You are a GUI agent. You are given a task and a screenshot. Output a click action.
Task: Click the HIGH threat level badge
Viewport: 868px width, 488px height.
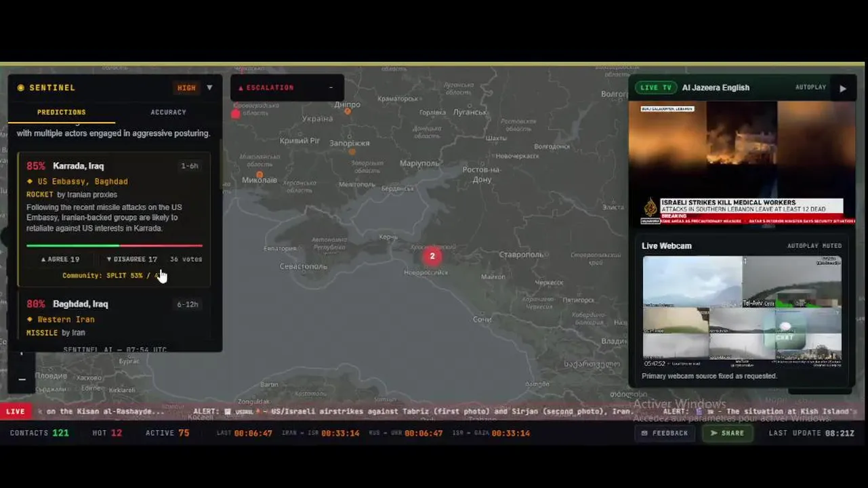(186, 88)
